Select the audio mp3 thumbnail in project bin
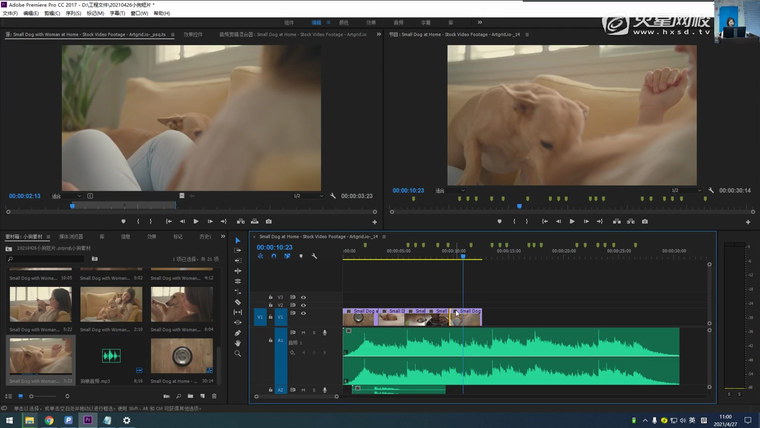 (x=111, y=356)
